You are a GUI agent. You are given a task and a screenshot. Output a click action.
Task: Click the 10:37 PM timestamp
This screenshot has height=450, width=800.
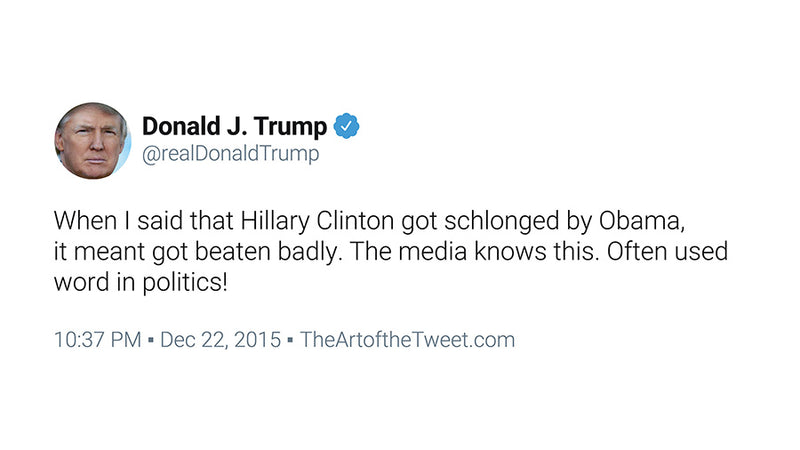click(96, 339)
